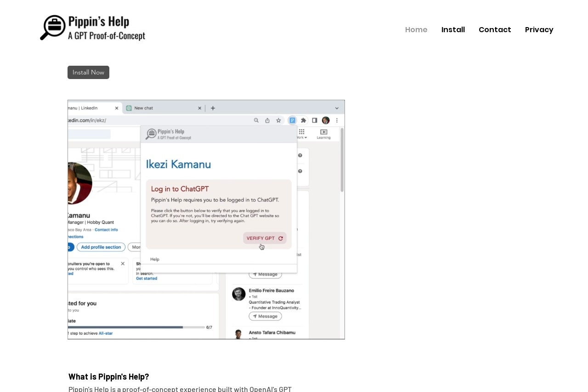The image size is (588, 392).
Task: View the Privacy page
Action: point(539,29)
